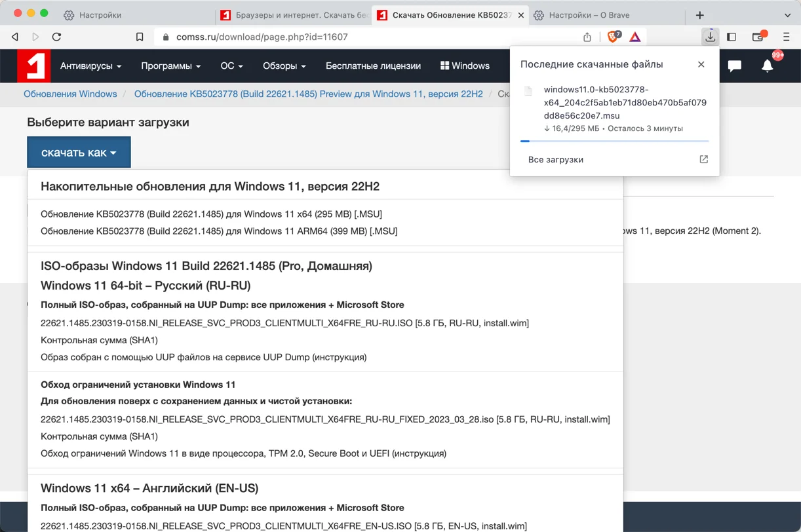Open the chat messages icon
This screenshot has width=801, height=532.
coord(735,66)
